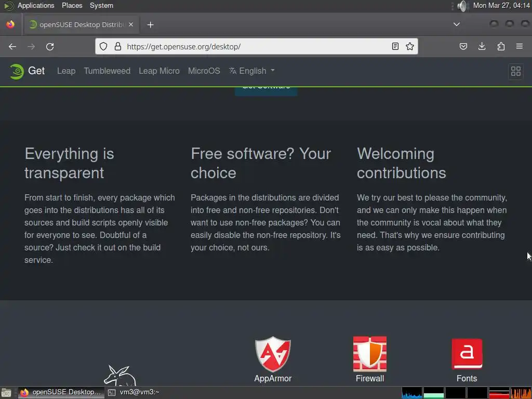Click the 'Everything is transparent' heading

pos(69,163)
